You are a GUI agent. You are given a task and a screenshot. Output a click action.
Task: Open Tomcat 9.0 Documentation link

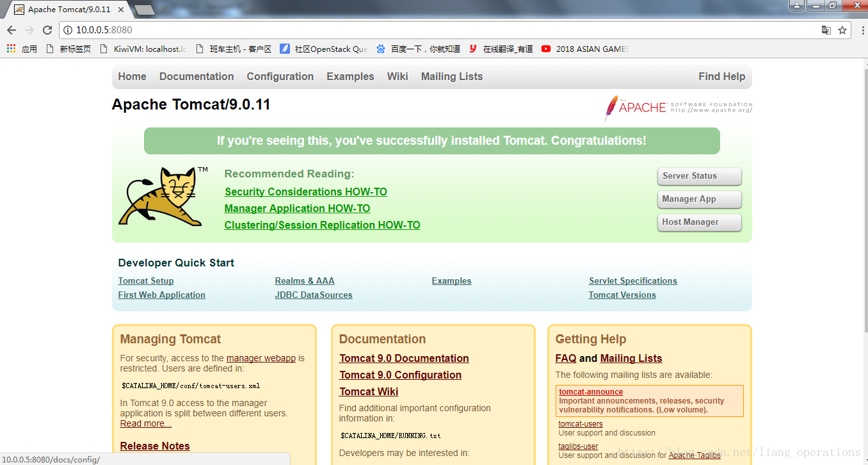(404, 359)
